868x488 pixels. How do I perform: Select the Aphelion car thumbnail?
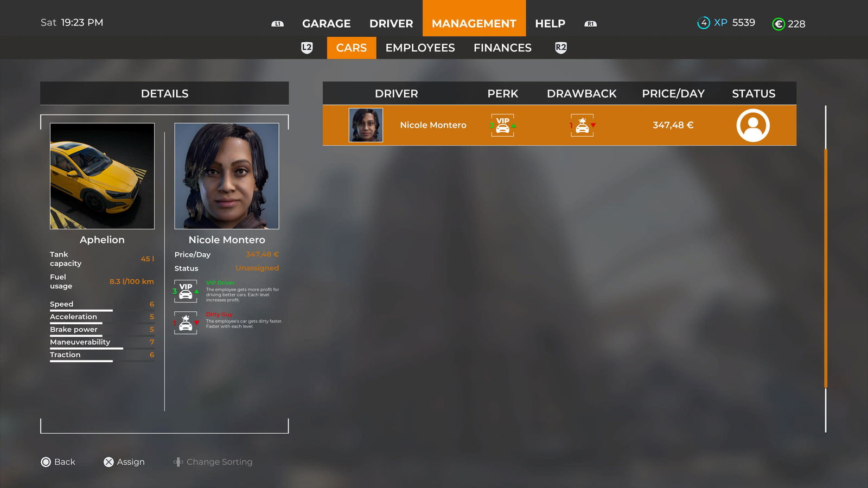(x=102, y=176)
